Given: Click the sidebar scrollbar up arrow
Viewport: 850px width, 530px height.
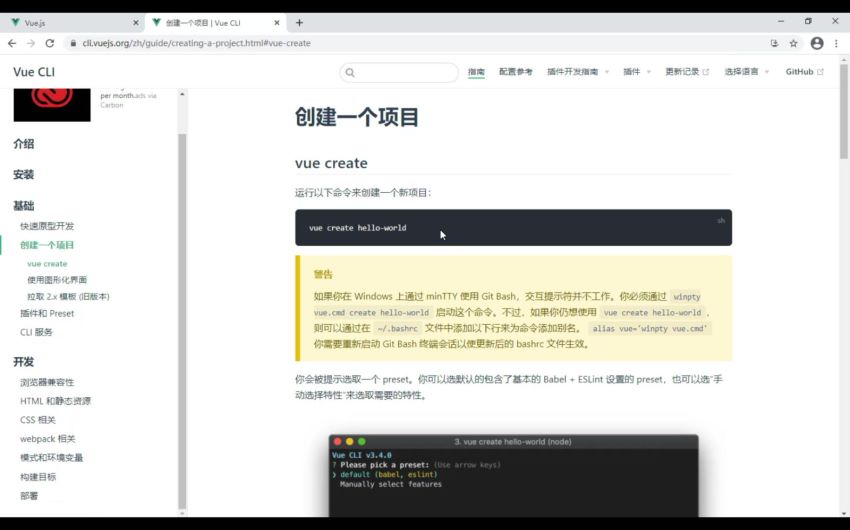Looking at the screenshot, I should tap(182, 94).
